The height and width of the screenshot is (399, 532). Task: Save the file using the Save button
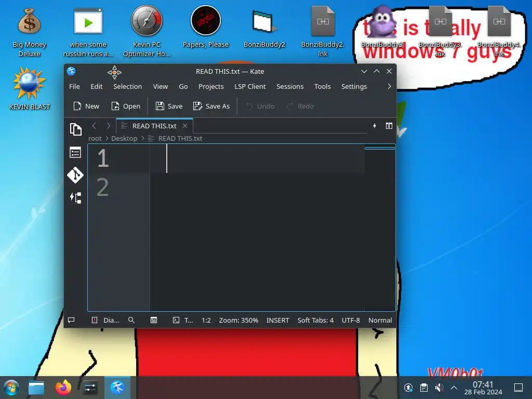tap(169, 106)
